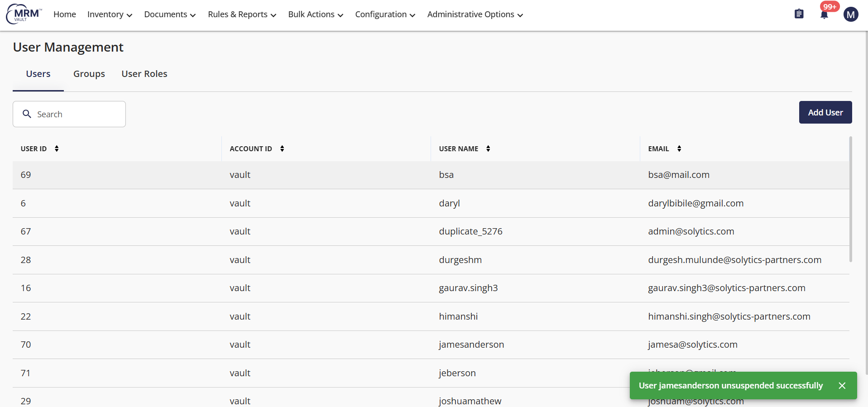Sort table by Account ID column
Screen dimensions: 868x407
[282, 148]
